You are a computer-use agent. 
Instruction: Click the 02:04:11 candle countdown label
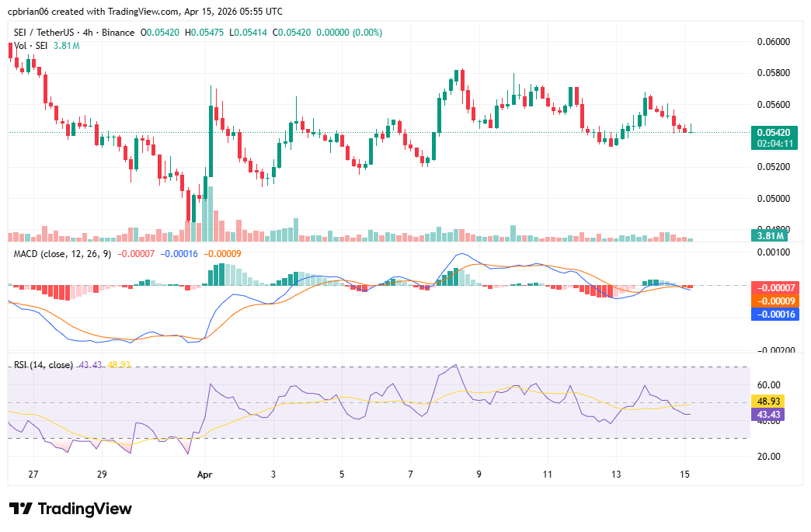[x=773, y=142]
